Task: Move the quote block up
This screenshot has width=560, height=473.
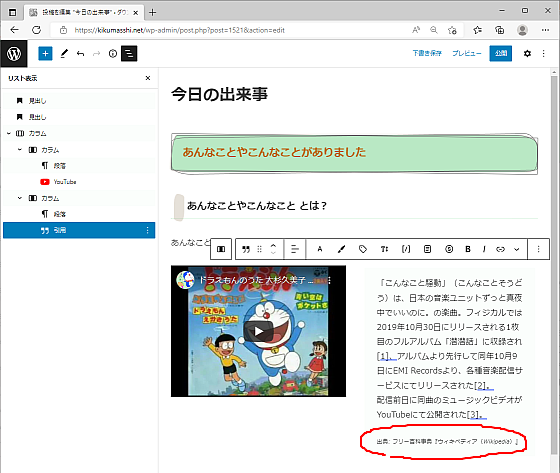Action: (273, 245)
